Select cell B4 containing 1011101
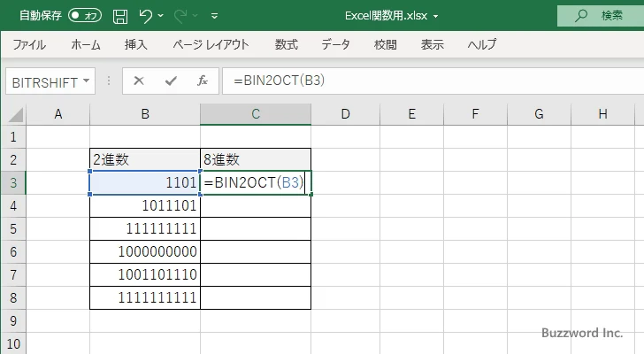This screenshot has height=354, width=644. tap(145, 205)
